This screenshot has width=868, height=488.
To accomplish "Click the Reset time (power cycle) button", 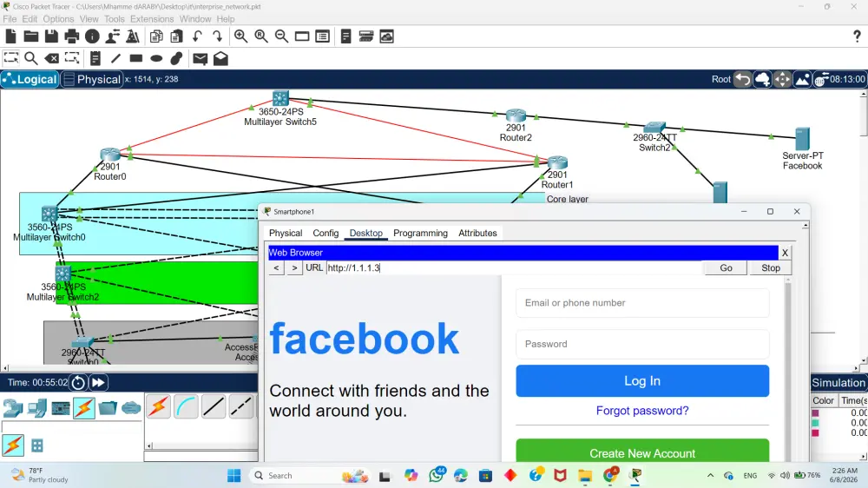I will [79, 382].
